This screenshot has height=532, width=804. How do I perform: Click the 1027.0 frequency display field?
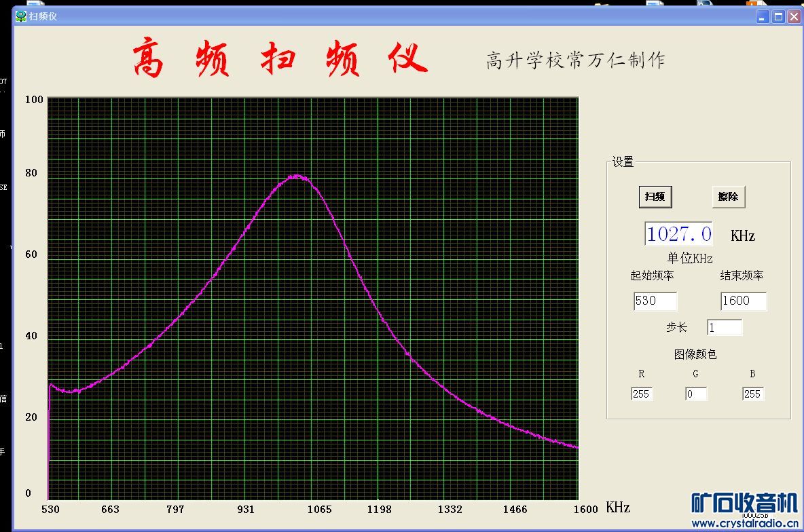678,234
